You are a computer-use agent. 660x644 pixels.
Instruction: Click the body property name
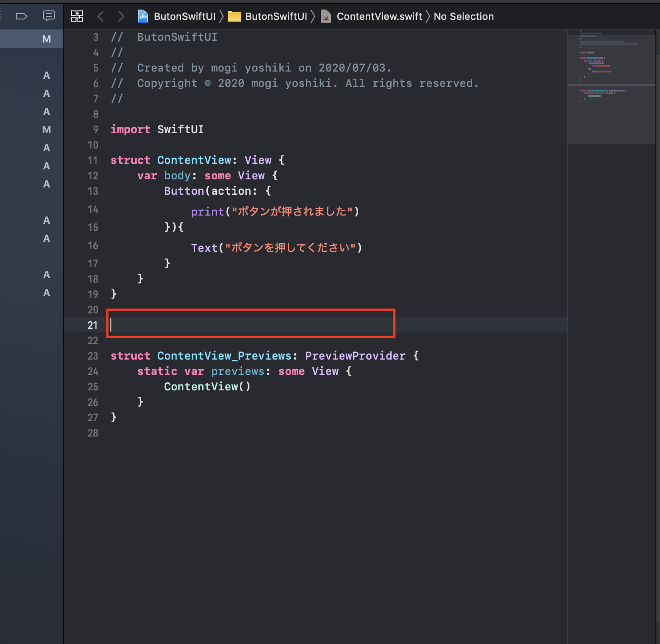tap(177, 176)
